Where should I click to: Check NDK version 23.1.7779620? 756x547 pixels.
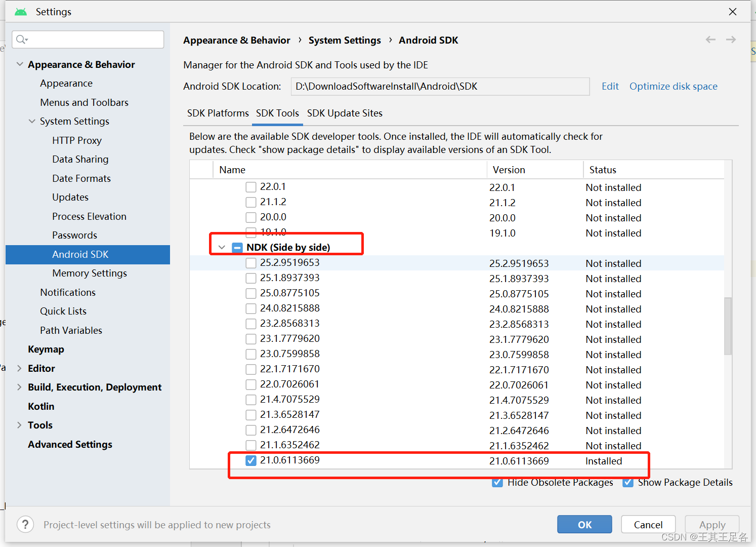pos(251,339)
